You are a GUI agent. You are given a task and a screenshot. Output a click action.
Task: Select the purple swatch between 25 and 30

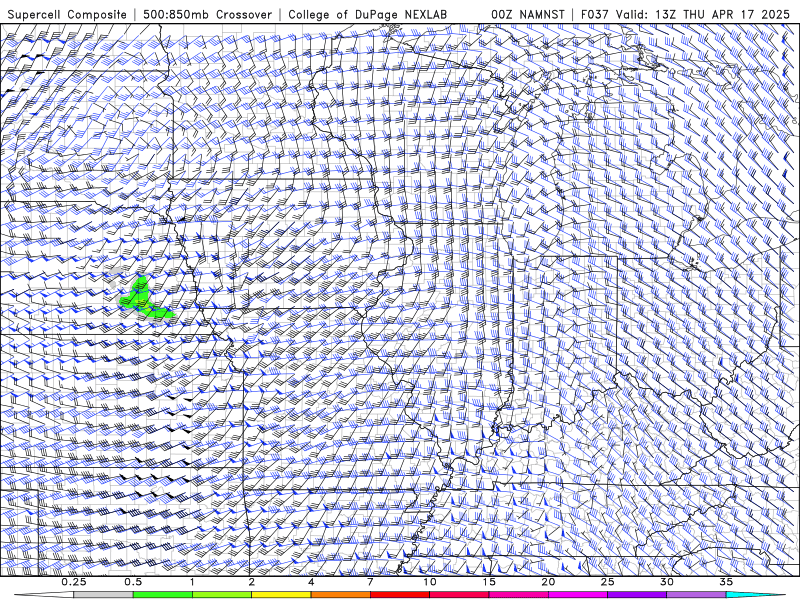(637, 595)
